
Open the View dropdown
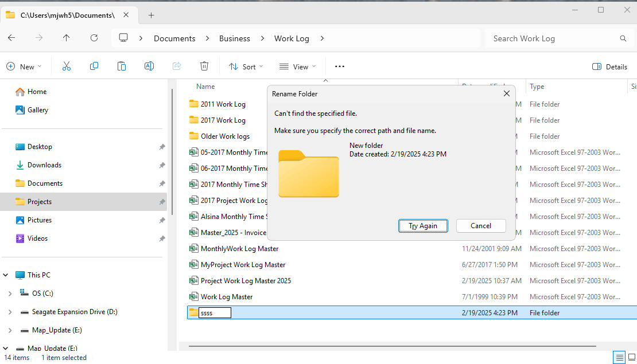(x=297, y=66)
